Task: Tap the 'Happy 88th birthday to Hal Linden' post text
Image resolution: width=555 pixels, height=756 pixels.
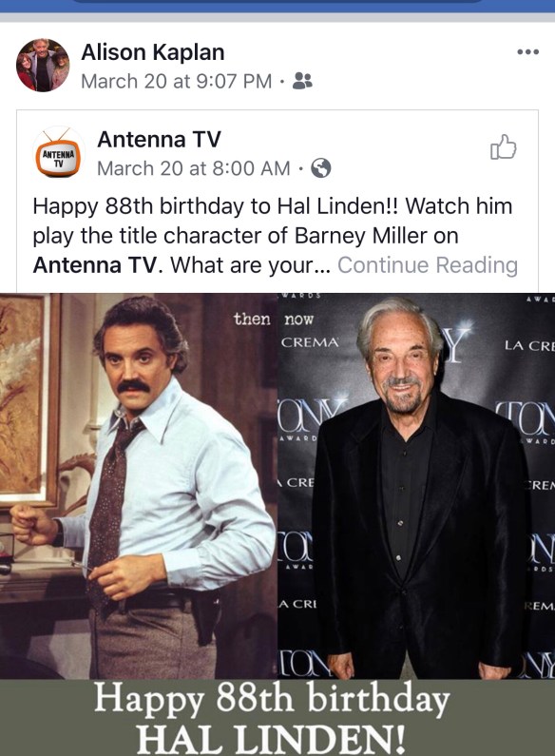Action: [x=273, y=235]
